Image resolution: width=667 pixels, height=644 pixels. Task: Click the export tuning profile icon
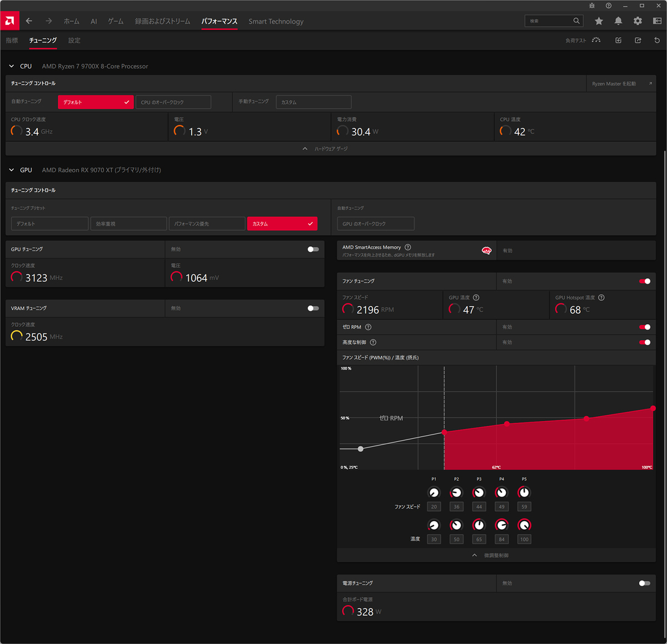(638, 40)
